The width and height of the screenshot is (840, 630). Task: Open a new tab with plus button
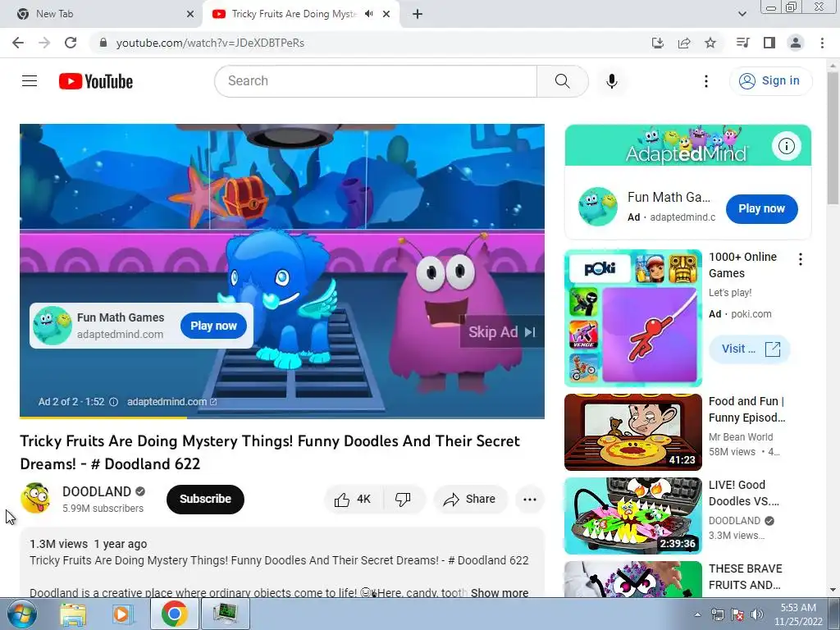(x=418, y=14)
